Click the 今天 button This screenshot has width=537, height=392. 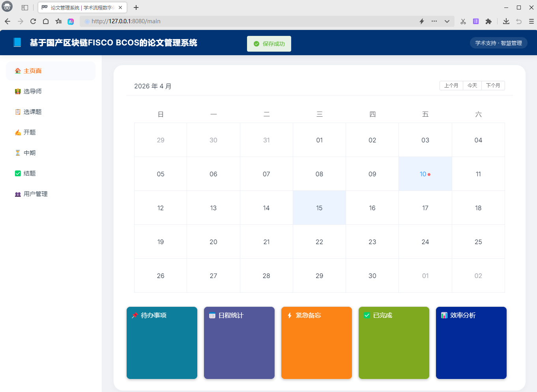[472, 86]
